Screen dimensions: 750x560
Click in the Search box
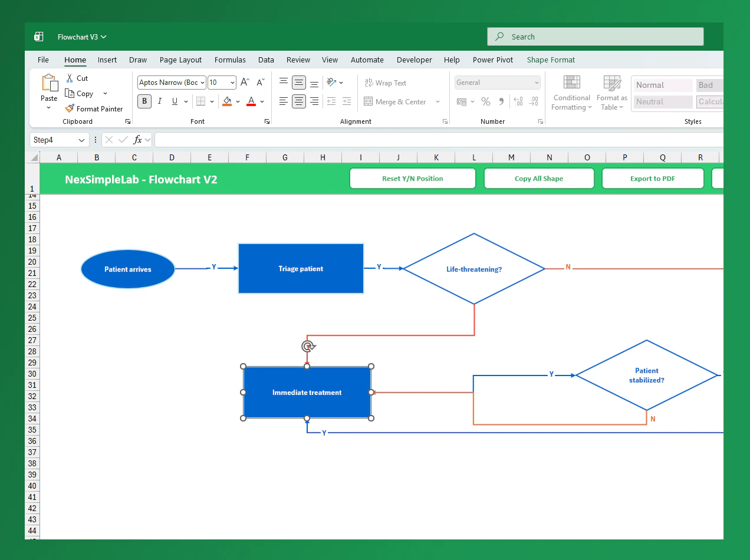[x=596, y=37]
